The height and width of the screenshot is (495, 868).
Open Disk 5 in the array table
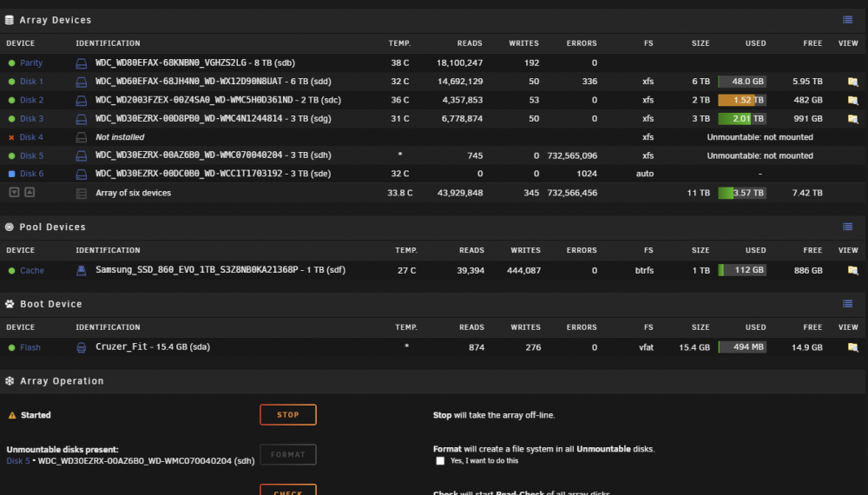31,155
